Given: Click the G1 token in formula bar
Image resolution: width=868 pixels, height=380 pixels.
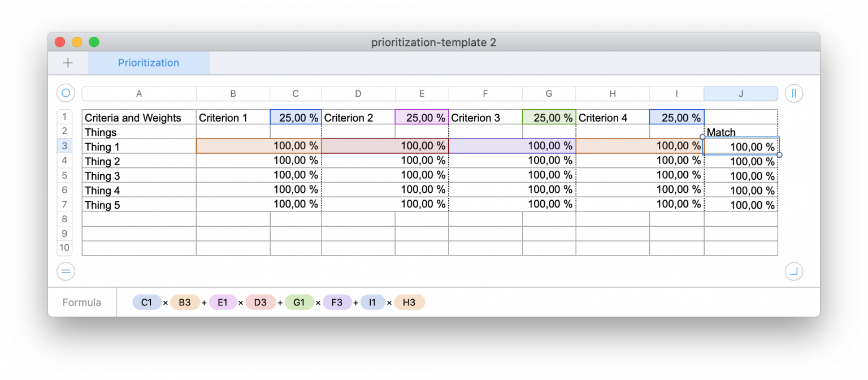Looking at the screenshot, I should point(299,303).
